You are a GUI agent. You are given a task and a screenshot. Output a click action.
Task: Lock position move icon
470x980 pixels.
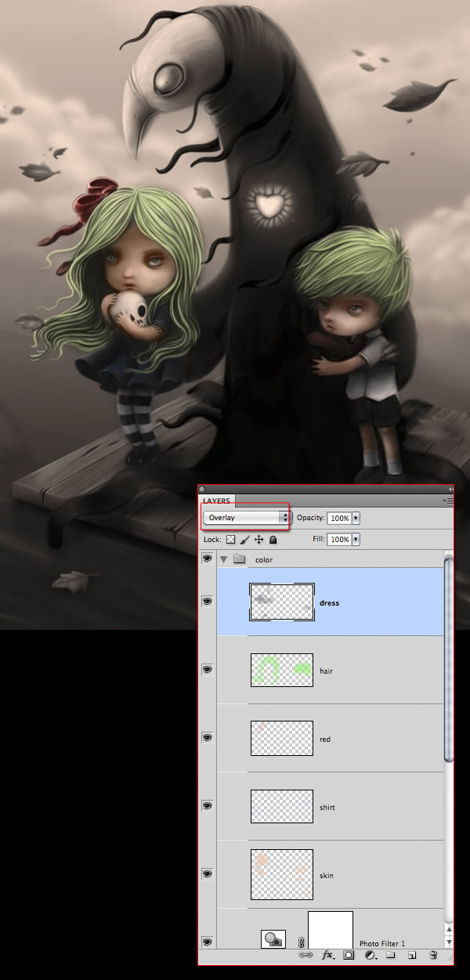259,540
